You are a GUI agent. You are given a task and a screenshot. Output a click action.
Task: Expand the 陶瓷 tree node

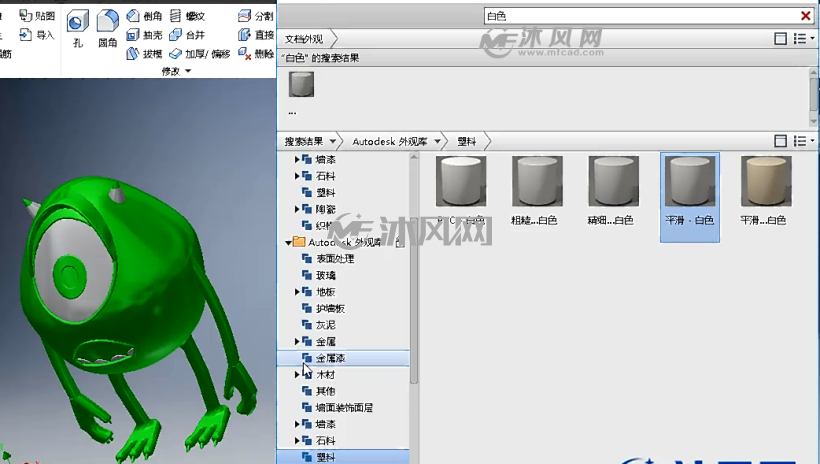(297, 209)
